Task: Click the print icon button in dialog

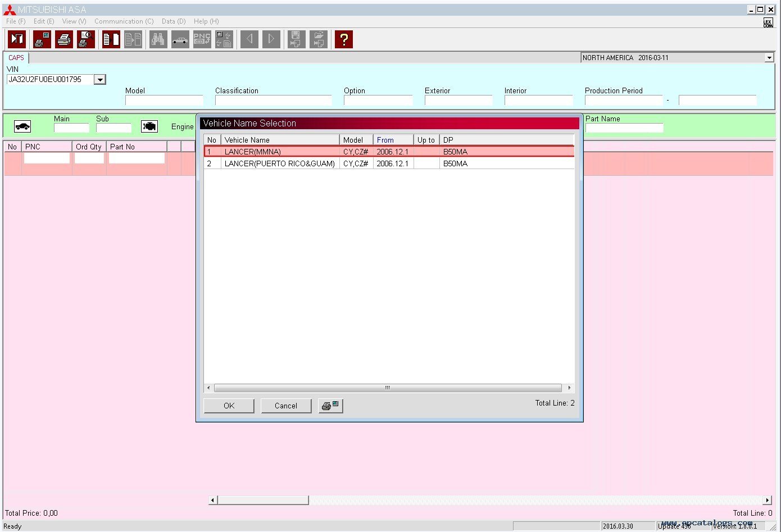Action: (330, 406)
